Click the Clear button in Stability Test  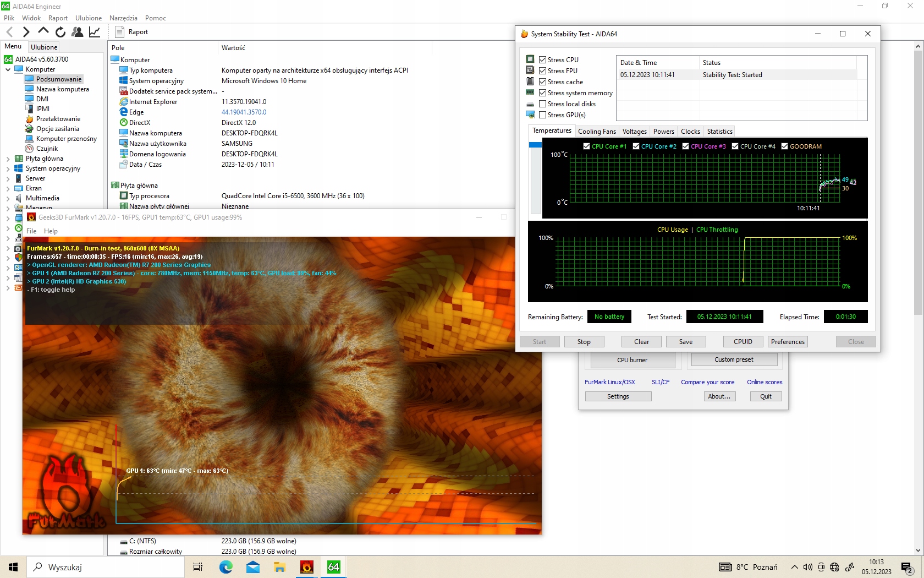click(641, 342)
